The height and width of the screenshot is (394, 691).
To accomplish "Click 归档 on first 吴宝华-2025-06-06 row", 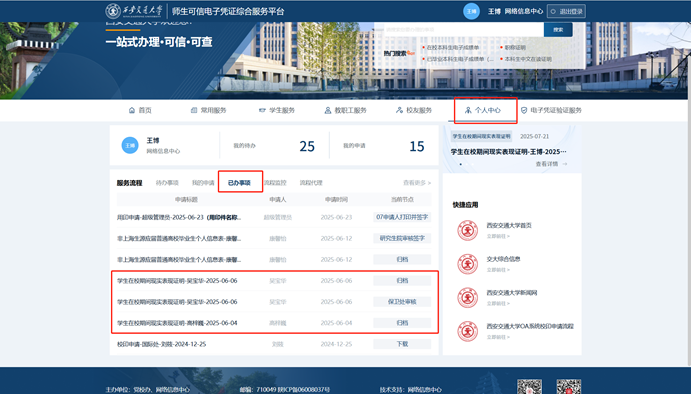I will 402,281.
